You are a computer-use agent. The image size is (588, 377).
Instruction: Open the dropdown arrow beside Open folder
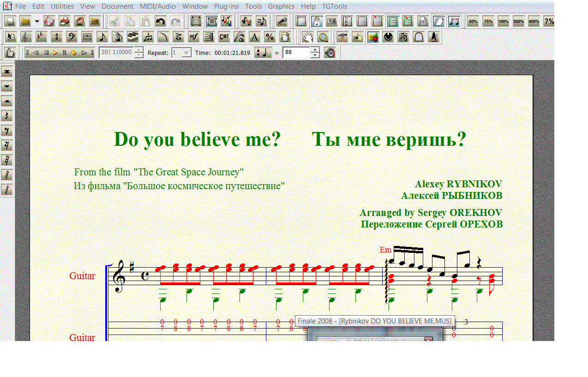click(x=37, y=21)
